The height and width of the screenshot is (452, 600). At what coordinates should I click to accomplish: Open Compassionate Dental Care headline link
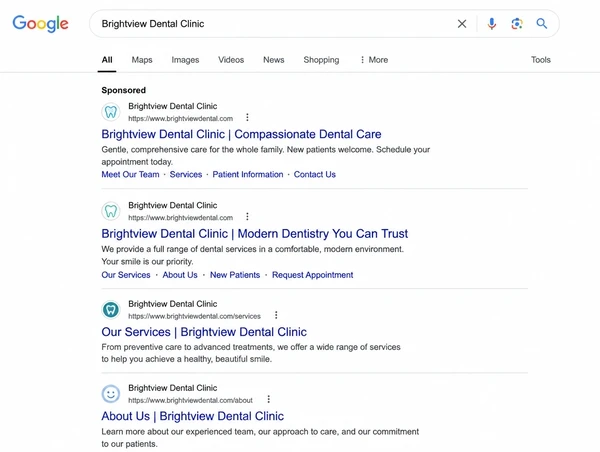point(241,134)
